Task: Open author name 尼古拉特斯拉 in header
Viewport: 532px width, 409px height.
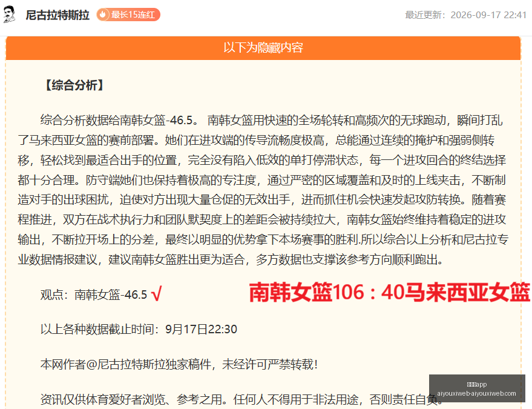Action: (57, 15)
